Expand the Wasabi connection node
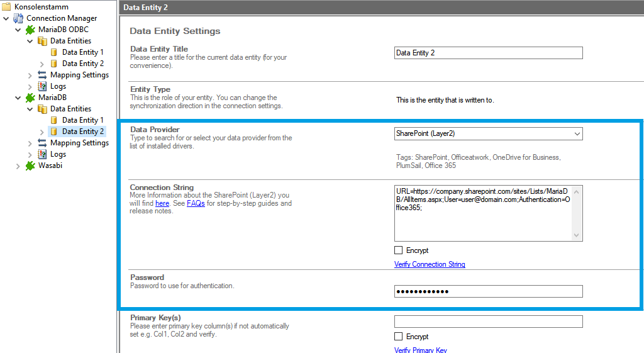 click(x=18, y=166)
